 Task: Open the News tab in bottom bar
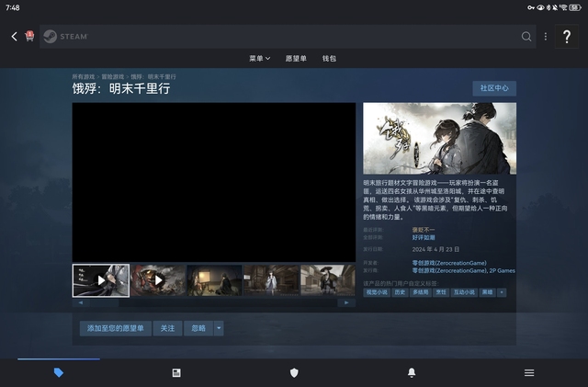(176, 372)
